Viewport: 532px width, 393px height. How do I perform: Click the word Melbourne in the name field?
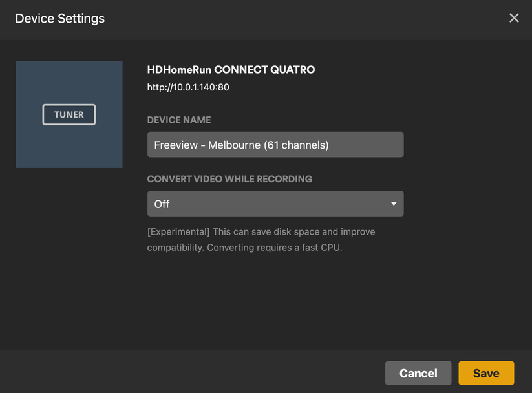pos(234,145)
